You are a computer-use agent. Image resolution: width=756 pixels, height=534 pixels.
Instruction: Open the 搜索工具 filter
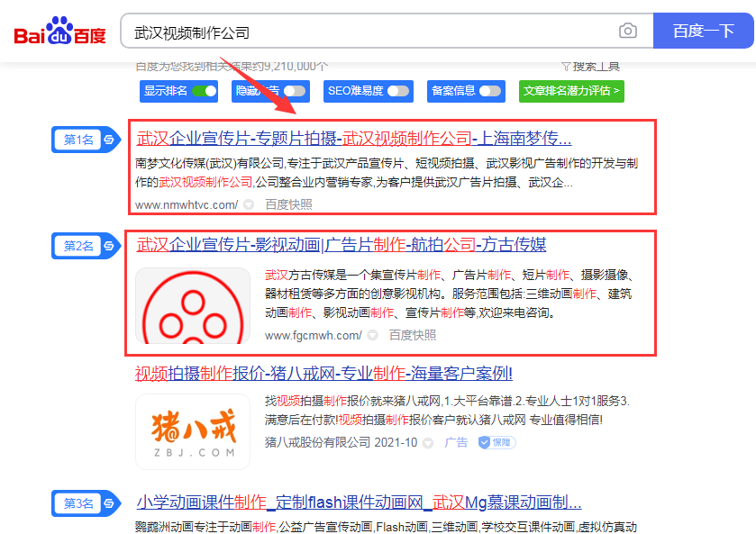pos(590,66)
